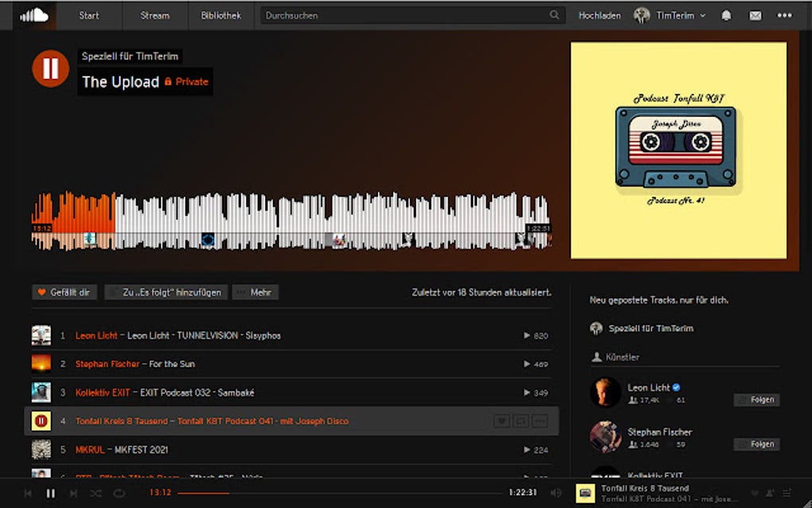Open the Stephan Fischer artist link
Viewport: 812px width, 508px height.
coord(658,432)
